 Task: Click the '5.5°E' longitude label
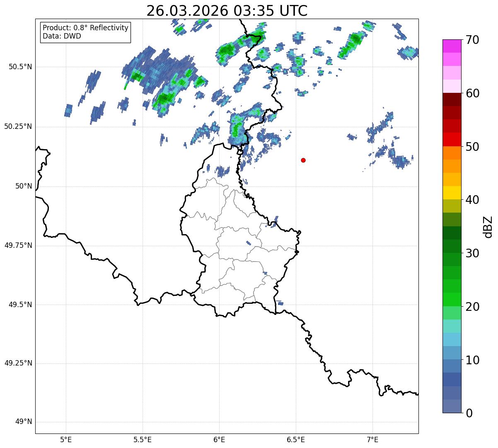click(x=143, y=439)
